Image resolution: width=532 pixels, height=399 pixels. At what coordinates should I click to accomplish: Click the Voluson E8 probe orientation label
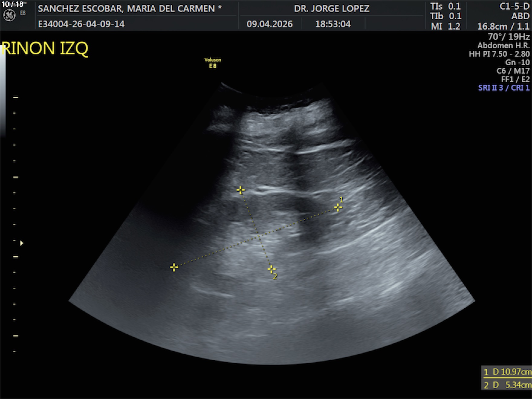[213, 63]
